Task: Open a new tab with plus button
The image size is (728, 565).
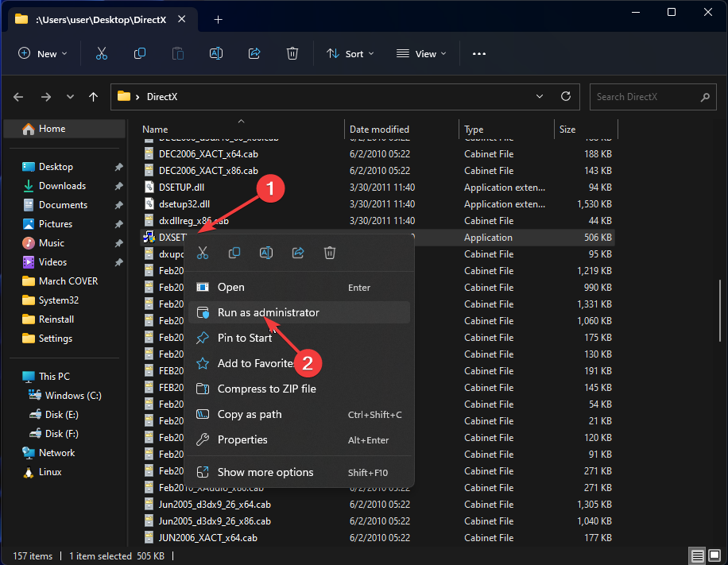Action: tap(219, 20)
